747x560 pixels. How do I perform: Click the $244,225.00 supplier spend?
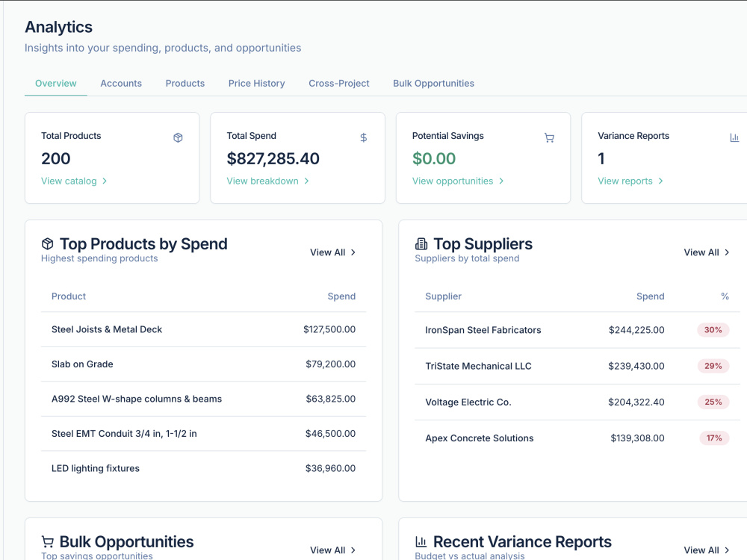636,330
